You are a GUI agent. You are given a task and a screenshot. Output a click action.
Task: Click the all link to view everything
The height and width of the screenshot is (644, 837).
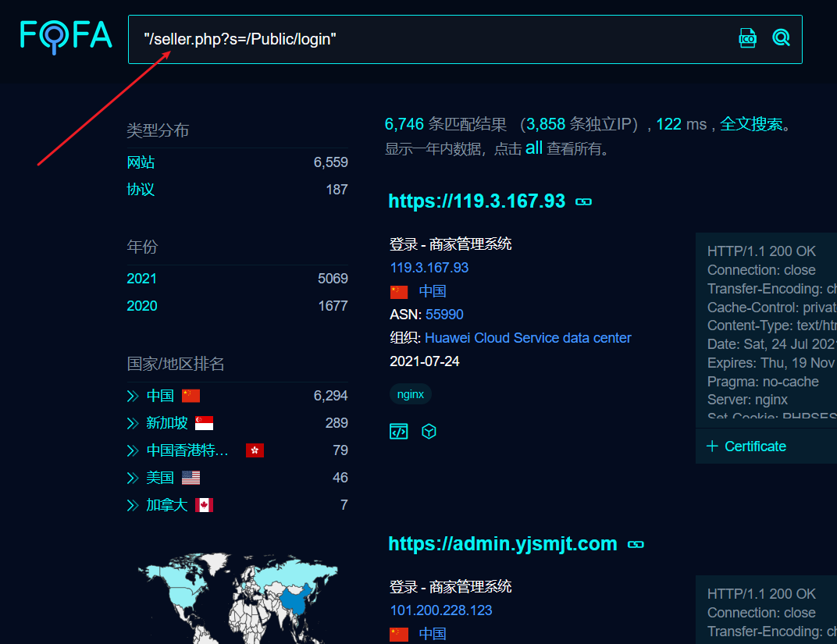(x=533, y=148)
